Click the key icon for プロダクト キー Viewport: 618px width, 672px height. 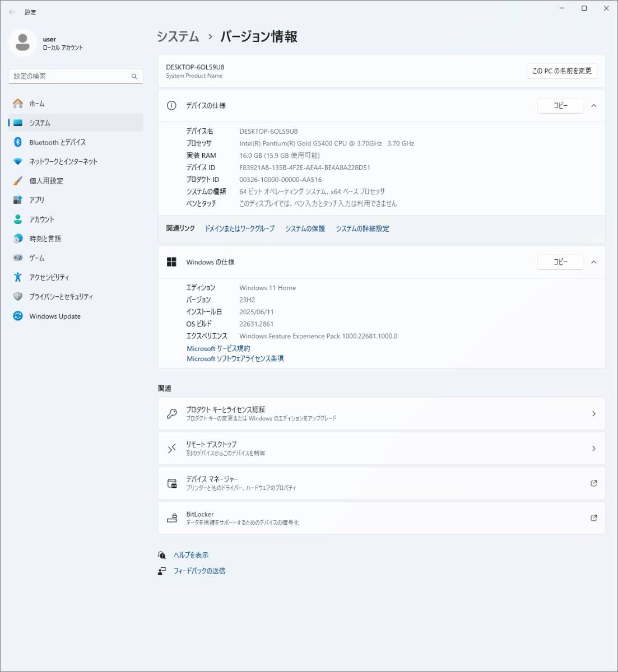pos(172,414)
